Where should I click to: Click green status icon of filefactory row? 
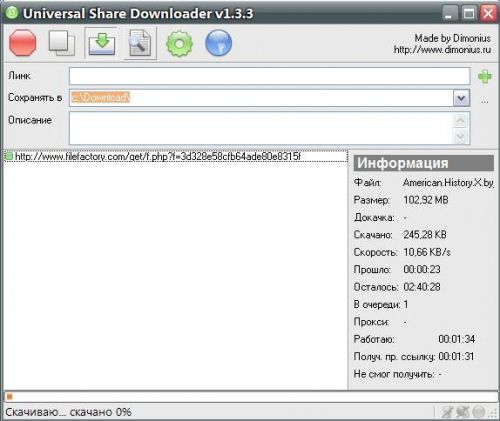(9, 156)
